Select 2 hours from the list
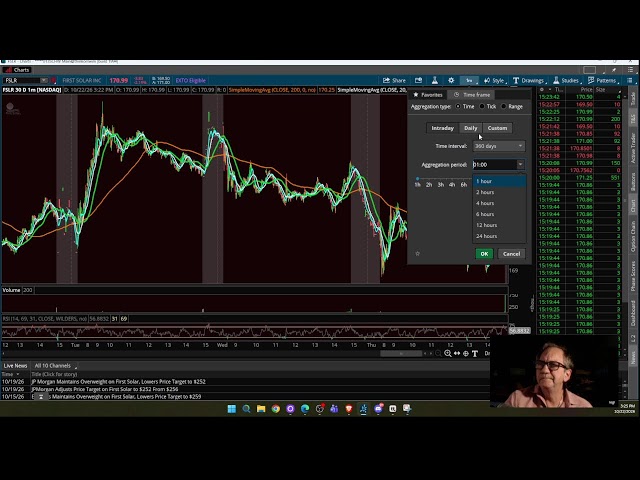 [x=499, y=192]
